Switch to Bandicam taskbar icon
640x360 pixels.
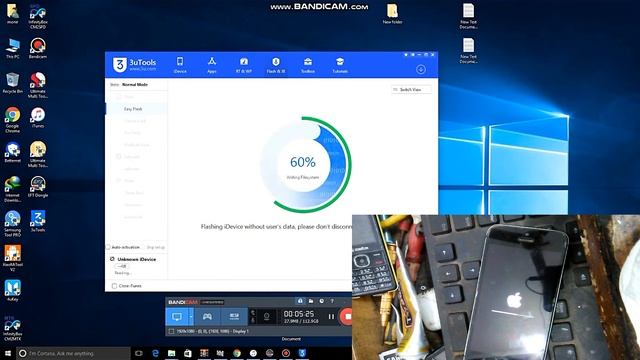click(286, 353)
